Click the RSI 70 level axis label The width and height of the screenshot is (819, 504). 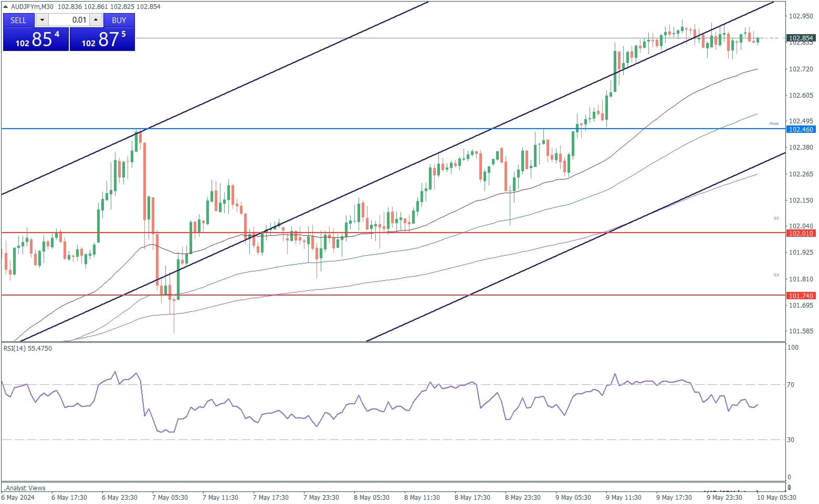[791, 384]
